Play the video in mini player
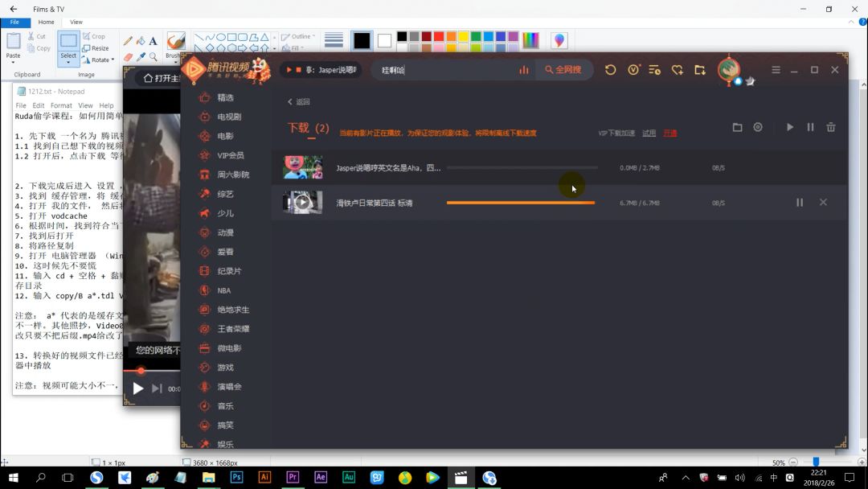The width and height of the screenshot is (868, 489). tap(138, 388)
